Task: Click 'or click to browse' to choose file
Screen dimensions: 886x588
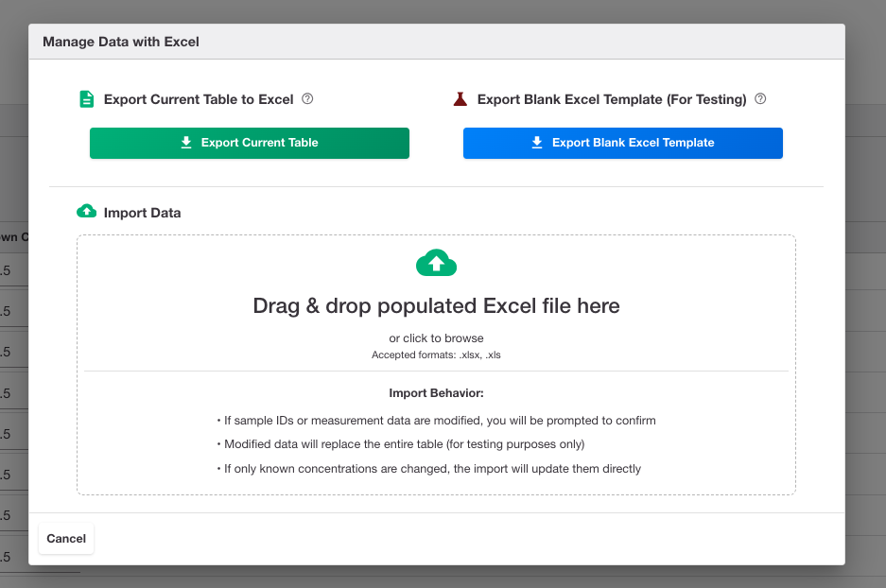Action: [x=436, y=338]
